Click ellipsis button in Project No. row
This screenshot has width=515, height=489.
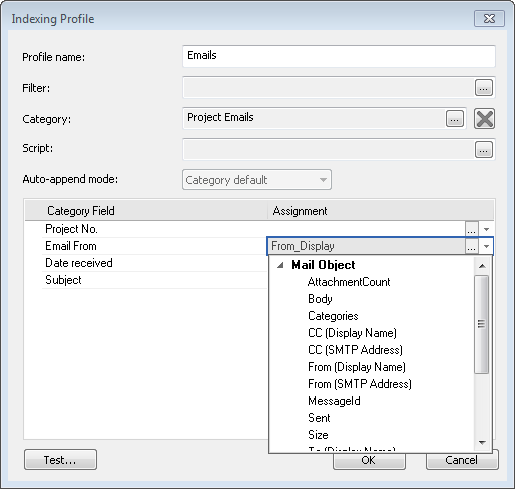(x=471, y=229)
